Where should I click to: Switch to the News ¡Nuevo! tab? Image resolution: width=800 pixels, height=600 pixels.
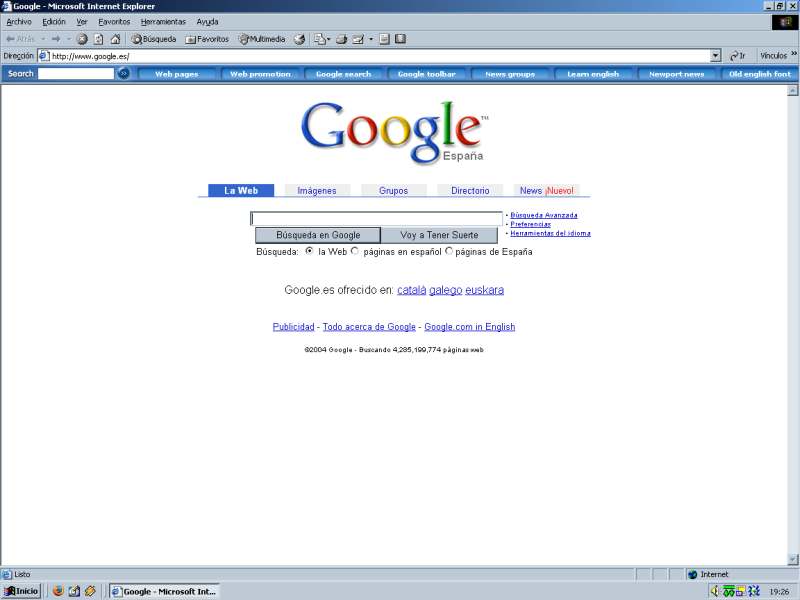pyautogui.click(x=546, y=190)
